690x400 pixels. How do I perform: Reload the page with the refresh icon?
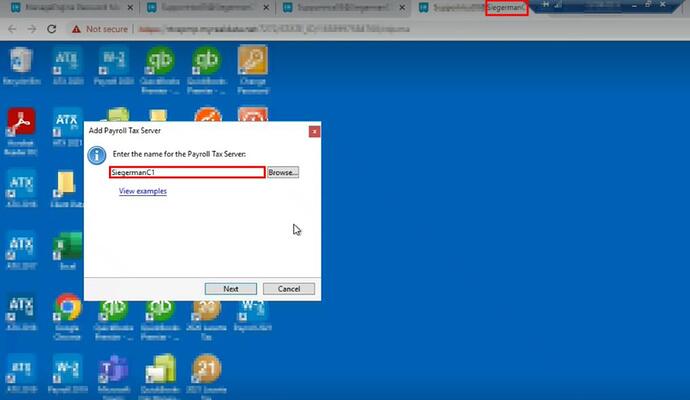(x=51, y=29)
